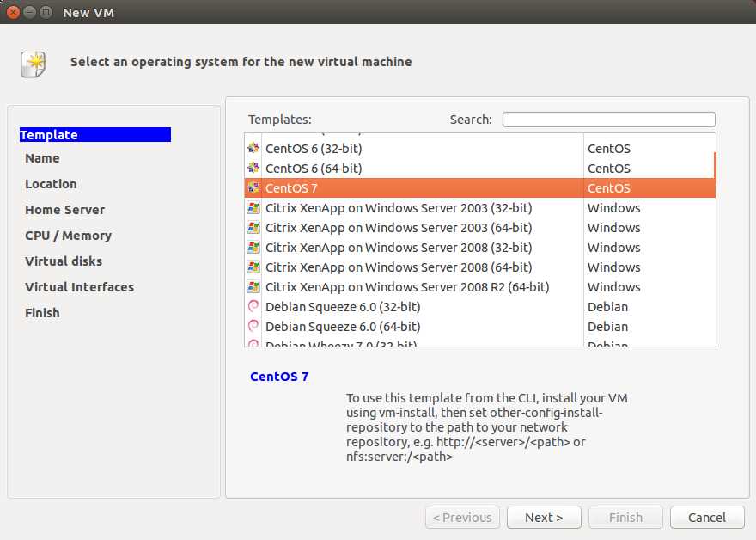756x540 pixels.
Task: Jump to the Finish step in sidebar
Action: 42,313
